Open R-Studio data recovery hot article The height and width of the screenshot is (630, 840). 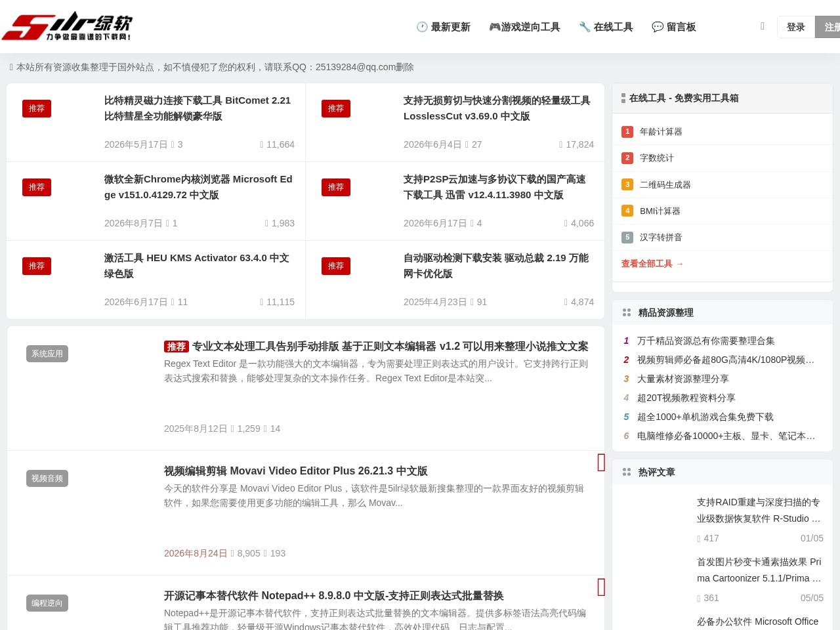(x=759, y=511)
